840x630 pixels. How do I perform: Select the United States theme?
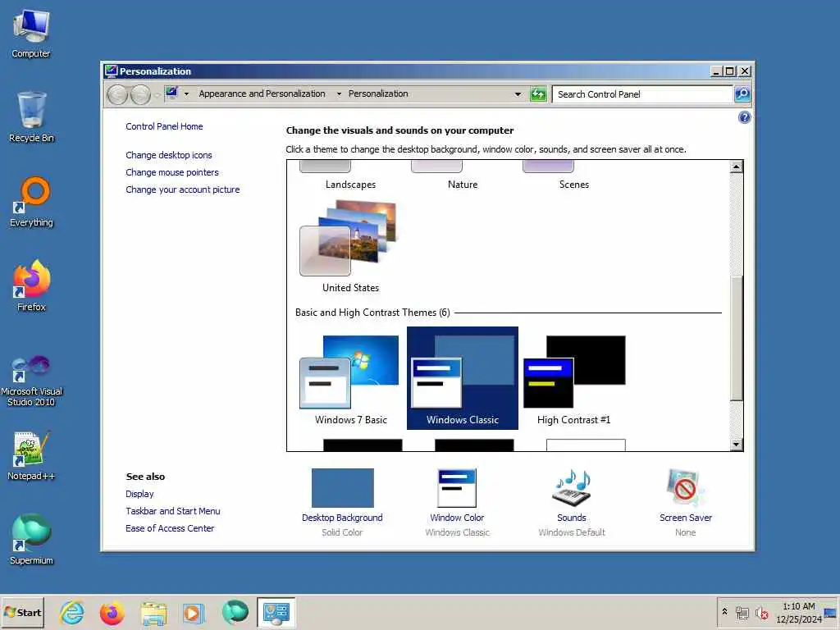[350, 246]
